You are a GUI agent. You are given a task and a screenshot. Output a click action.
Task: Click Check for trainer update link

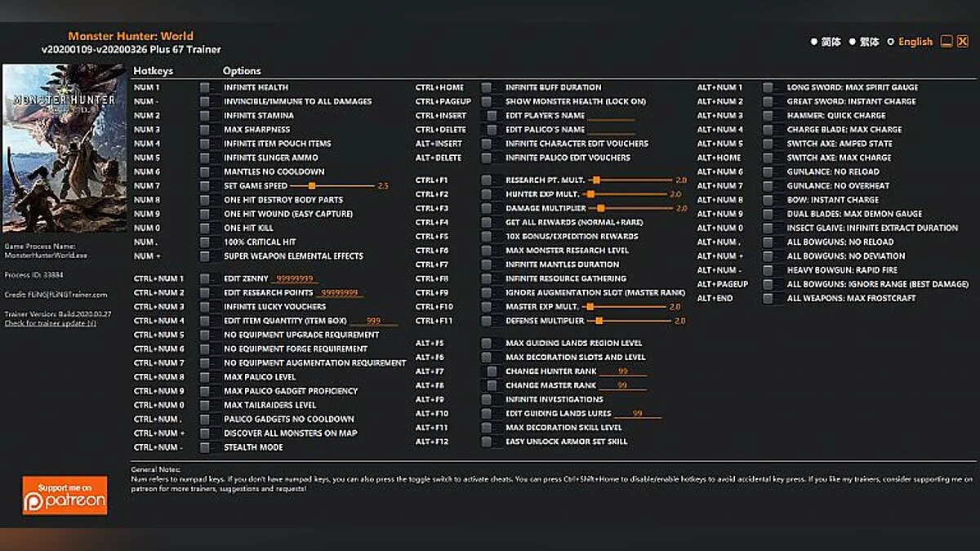pyautogui.click(x=50, y=323)
